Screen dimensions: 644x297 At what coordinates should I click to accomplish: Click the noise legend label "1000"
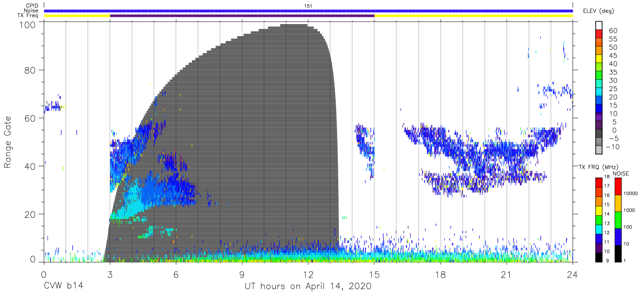pos(629,211)
